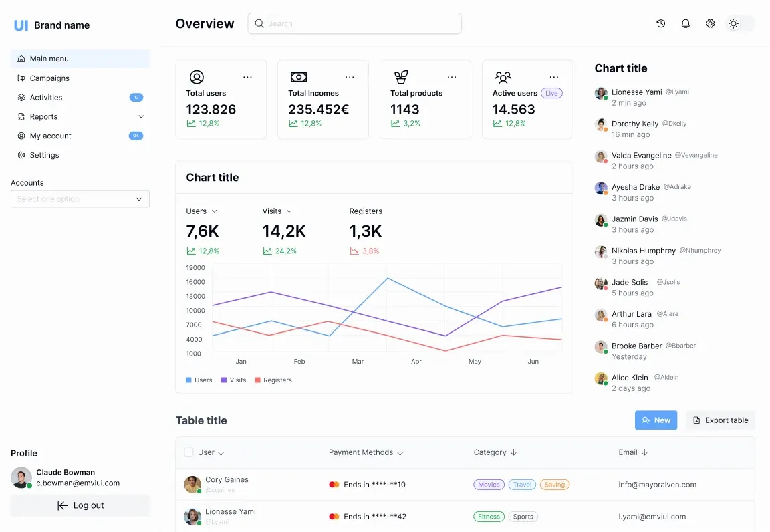This screenshot has height=532, width=770.
Task: Open the notifications bell
Action: pos(686,23)
